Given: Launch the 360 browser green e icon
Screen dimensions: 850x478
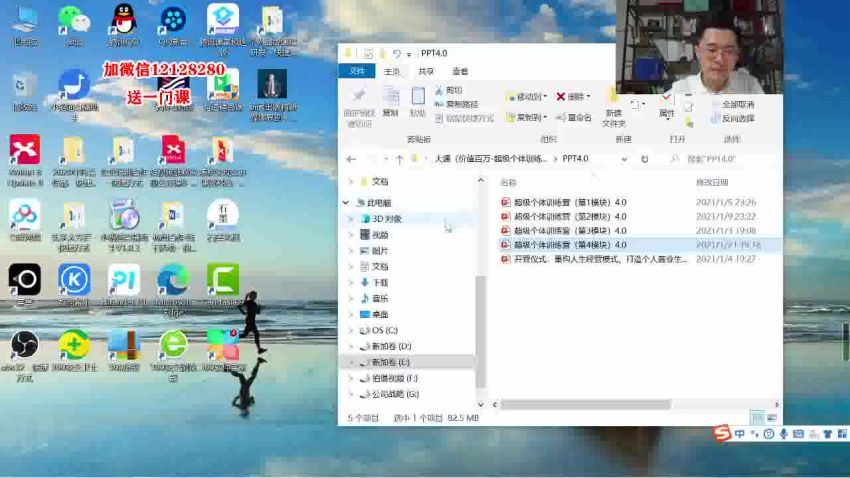Looking at the screenshot, I should [x=173, y=345].
